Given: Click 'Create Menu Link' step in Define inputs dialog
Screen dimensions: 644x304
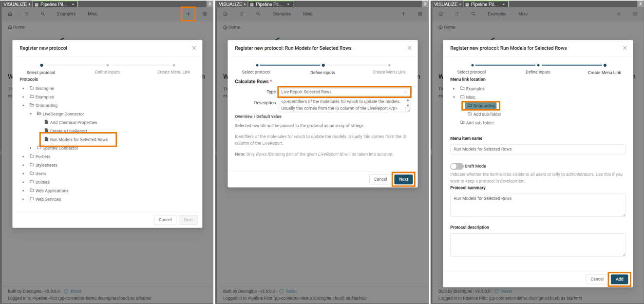Looking at the screenshot, I should (389, 72).
